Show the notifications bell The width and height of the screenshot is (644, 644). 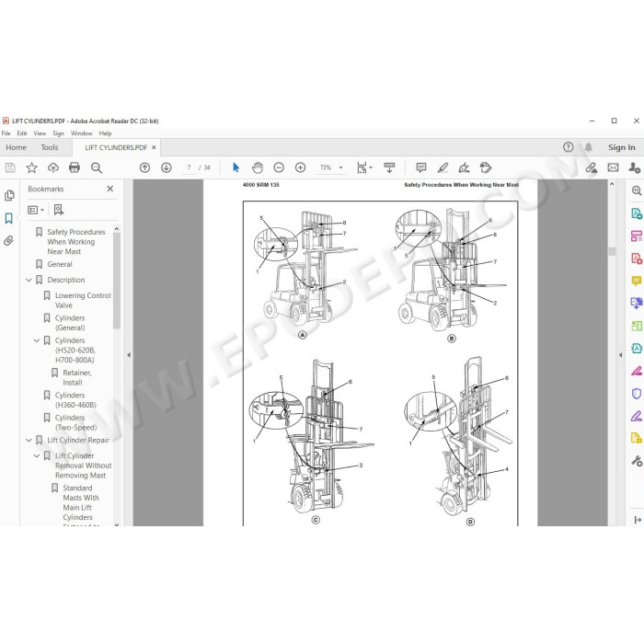coord(589,147)
